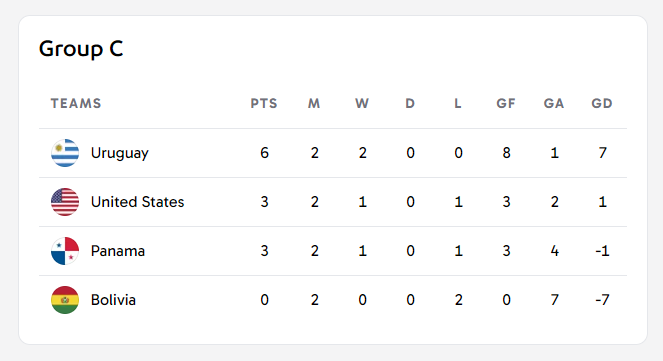
Task: Click the Panama flag icon
Action: point(65,251)
